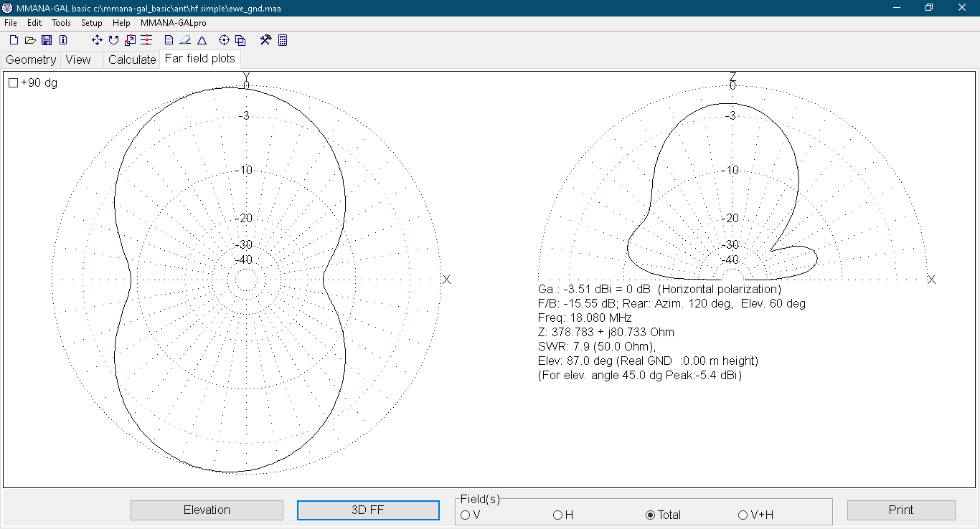Viewport: 980px width, 529px height.
Task: Save the file with floppy disk icon
Action: (x=47, y=40)
